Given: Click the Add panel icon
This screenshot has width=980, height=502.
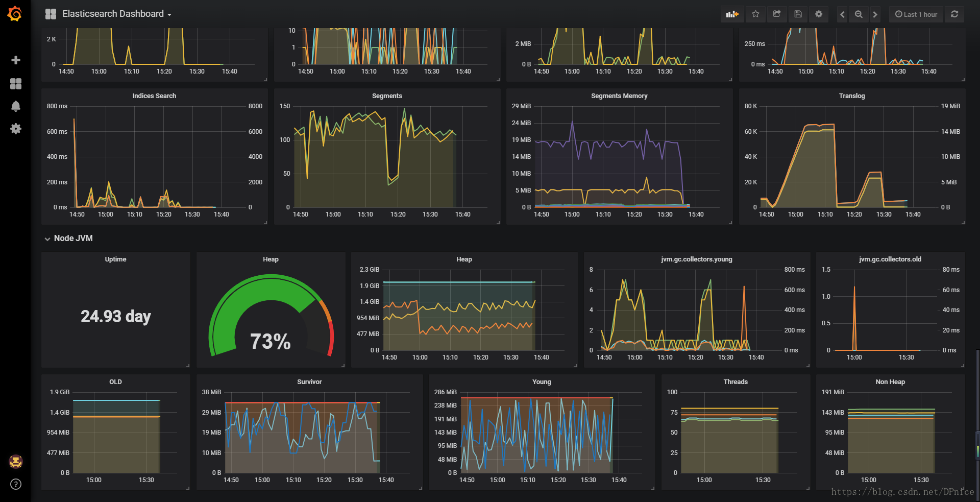Looking at the screenshot, I should coord(732,14).
